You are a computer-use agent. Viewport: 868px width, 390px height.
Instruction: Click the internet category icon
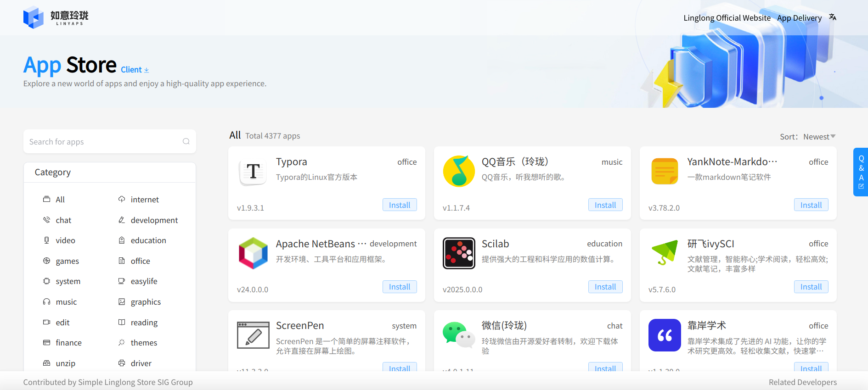click(x=122, y=199)
